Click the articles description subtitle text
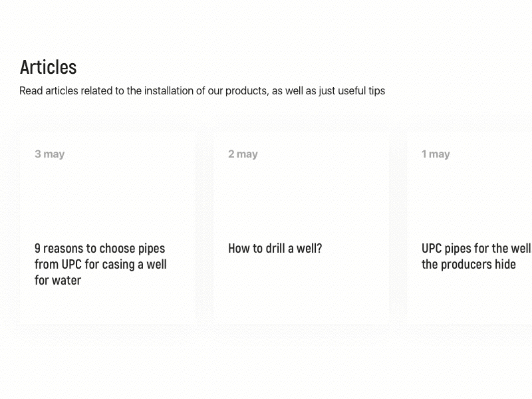The image size is (532, 399). (x=202, y=90)
